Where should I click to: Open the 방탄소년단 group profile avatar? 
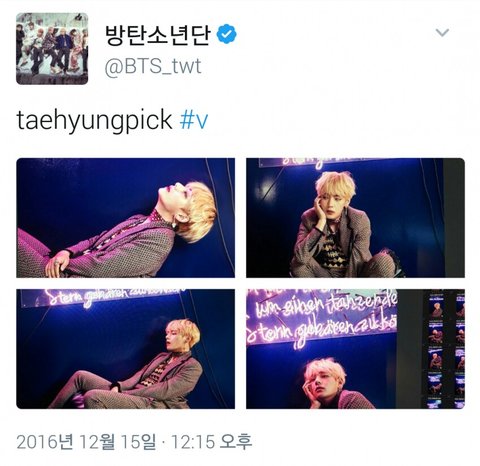pos(52,49)
